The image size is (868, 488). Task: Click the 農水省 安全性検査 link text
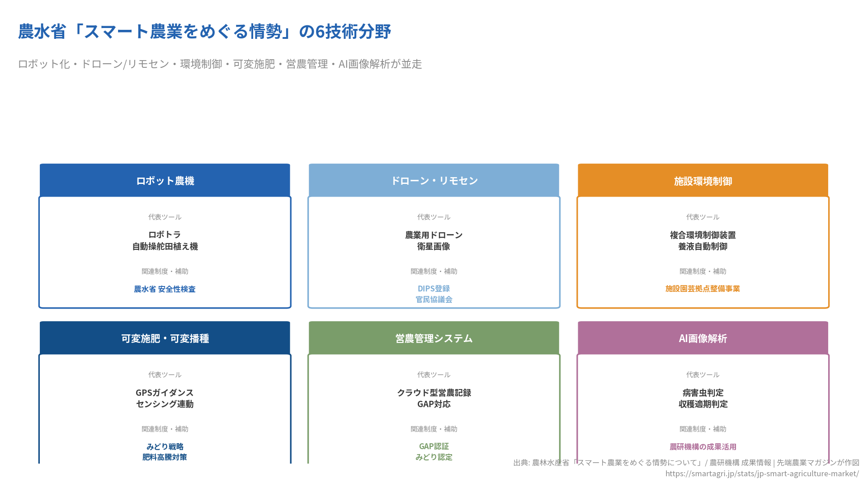click(165, 289)
